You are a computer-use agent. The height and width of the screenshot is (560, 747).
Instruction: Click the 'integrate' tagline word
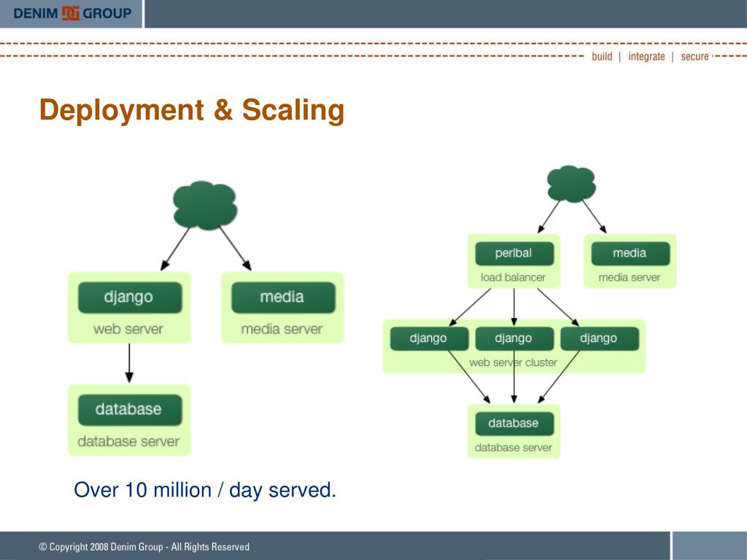(646, 56)
